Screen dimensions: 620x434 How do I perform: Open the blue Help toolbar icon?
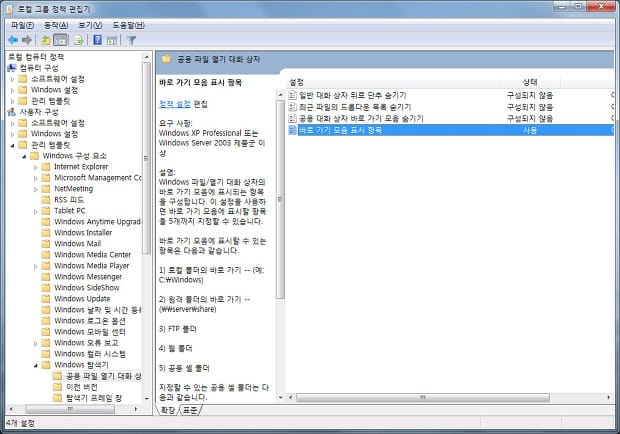click(97, 40)
